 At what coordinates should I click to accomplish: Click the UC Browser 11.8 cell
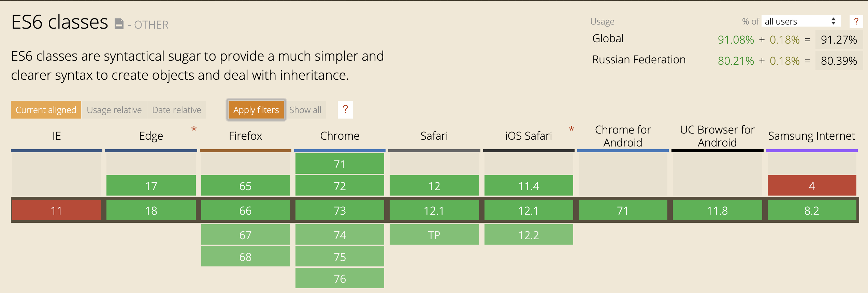pos(718,210)
